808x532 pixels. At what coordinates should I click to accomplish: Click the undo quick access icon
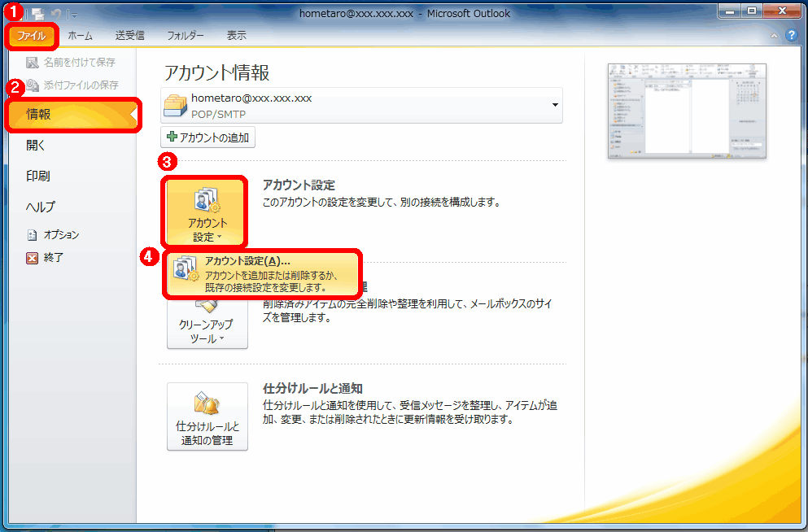pyautogui.click(x=55, y=14)
